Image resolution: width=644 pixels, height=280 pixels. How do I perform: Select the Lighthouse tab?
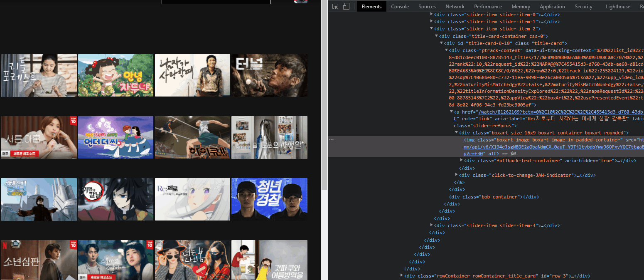tap(618, 6)
